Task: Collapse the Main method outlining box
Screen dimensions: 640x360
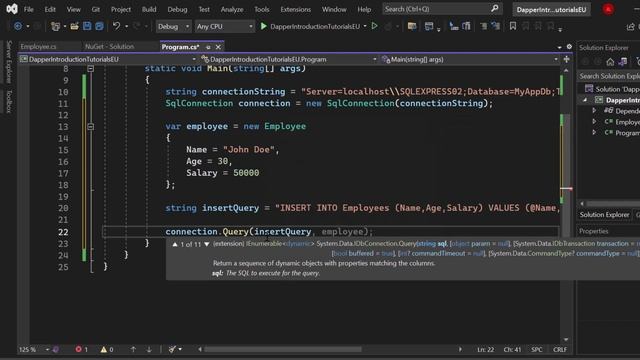Action: pos(91,69)
